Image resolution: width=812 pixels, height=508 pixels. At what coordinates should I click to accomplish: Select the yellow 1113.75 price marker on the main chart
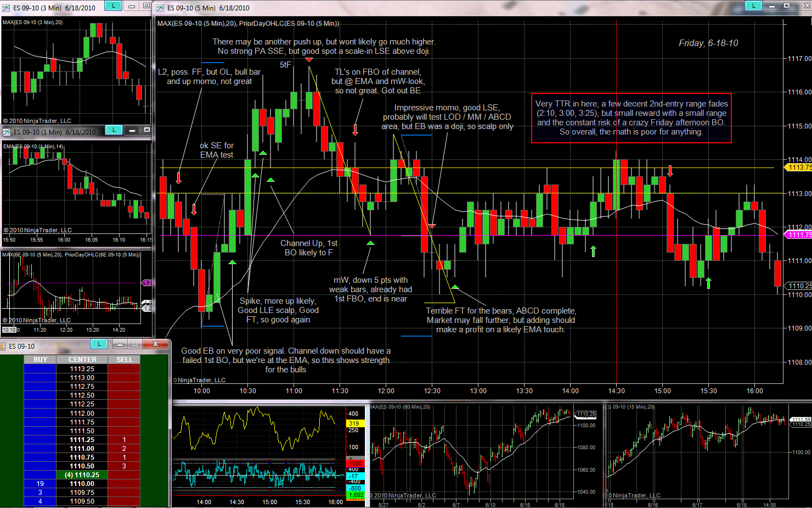coord(799,168)
